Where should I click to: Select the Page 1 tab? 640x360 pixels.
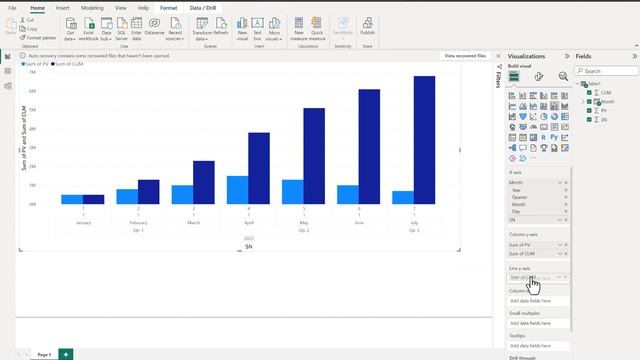tap(44, 355)
